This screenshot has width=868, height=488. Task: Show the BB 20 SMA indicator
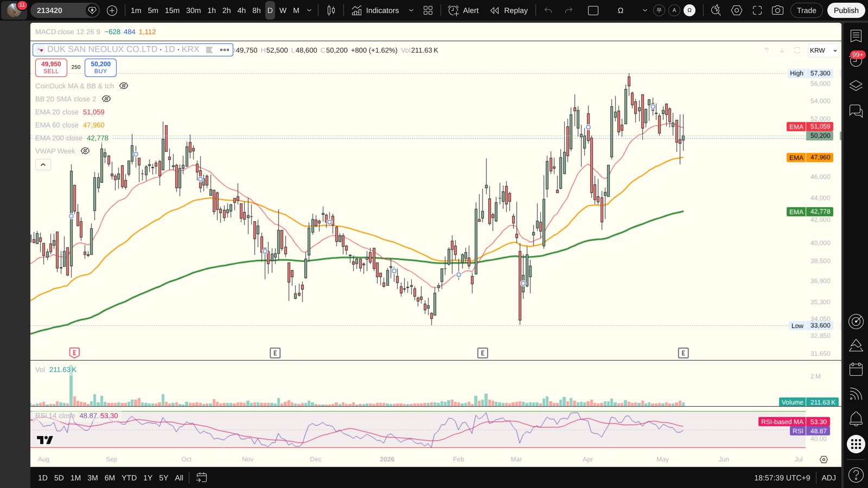coord(106,99)
